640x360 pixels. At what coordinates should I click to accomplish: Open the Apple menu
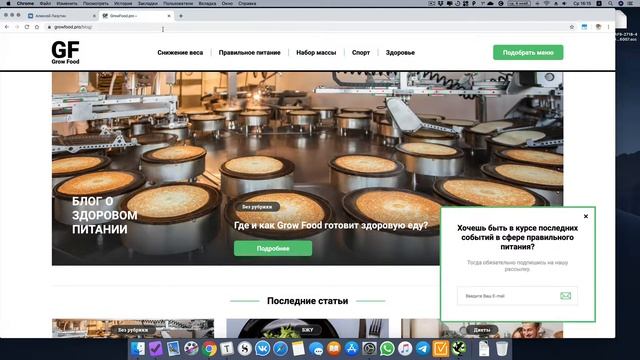point(8,3)
